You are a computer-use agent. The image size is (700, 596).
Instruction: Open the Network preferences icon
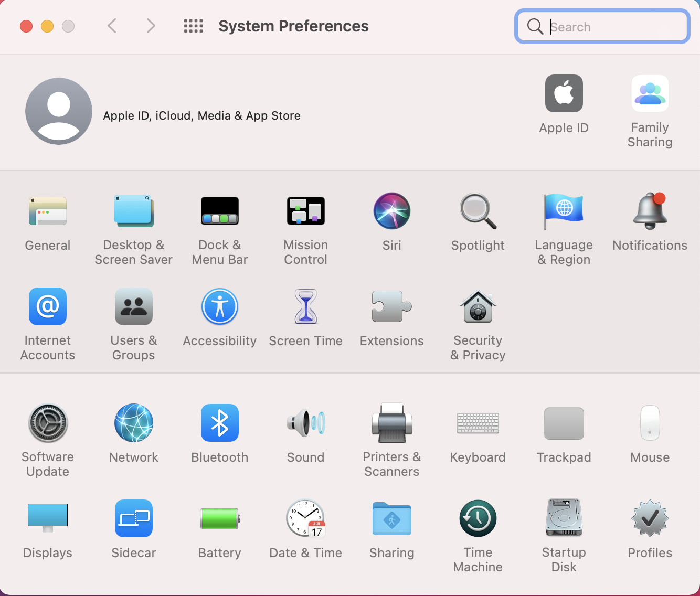133,423
